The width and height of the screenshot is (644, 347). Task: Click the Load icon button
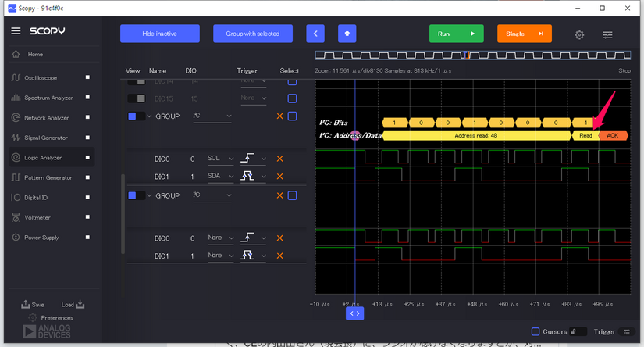[73, 304]
